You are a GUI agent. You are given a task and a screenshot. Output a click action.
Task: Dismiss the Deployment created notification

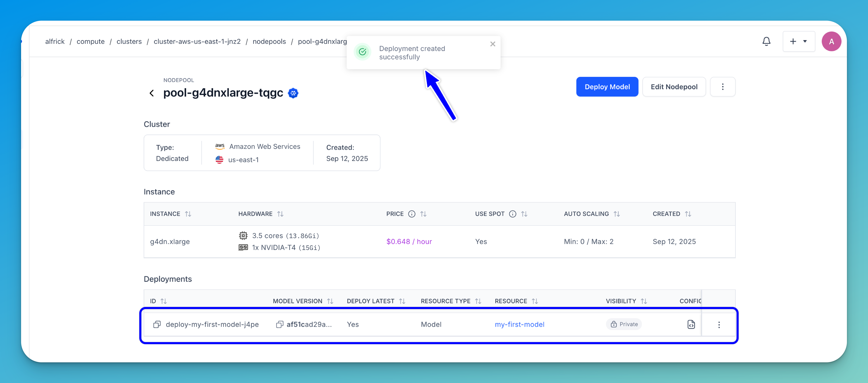click(492, 44)
